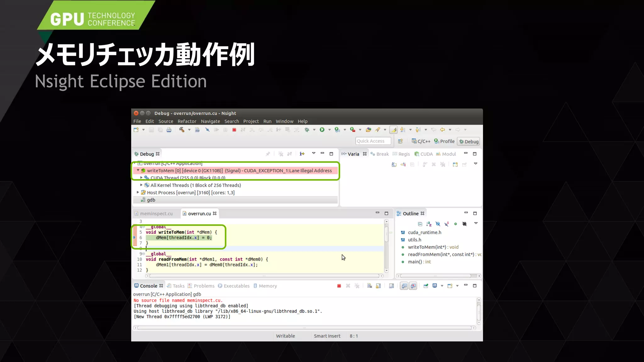Click the editor vertical scrollbar thumb
The width and height of the screenshot is (644, 362).
click(x=386, y=235)
